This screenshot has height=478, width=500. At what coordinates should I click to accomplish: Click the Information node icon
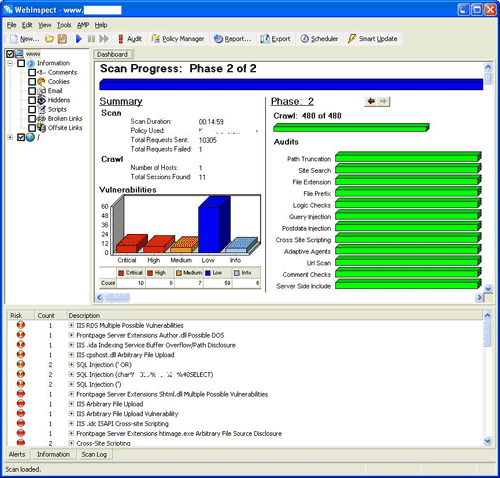click(x=31, y=63)
